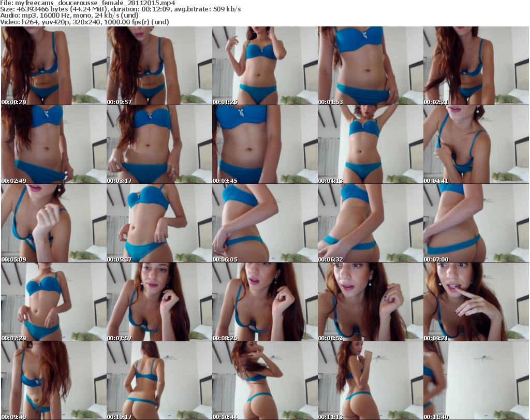Open the frame stamped 00:07:57

(x=159, y=302)
